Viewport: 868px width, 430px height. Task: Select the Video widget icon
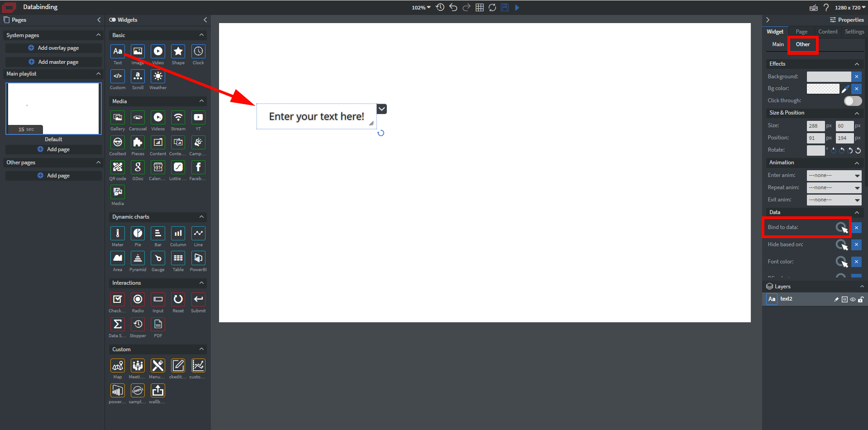(158, 51)
